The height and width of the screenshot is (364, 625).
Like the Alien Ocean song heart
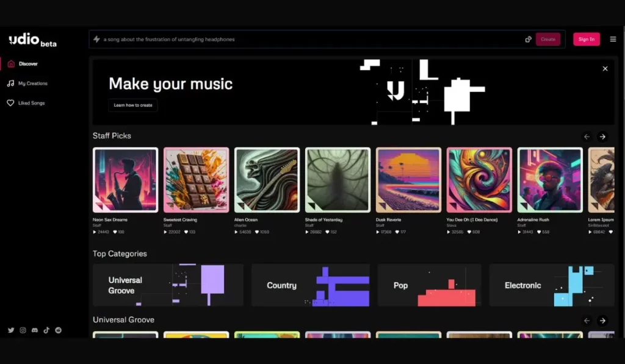pos(257,232)
